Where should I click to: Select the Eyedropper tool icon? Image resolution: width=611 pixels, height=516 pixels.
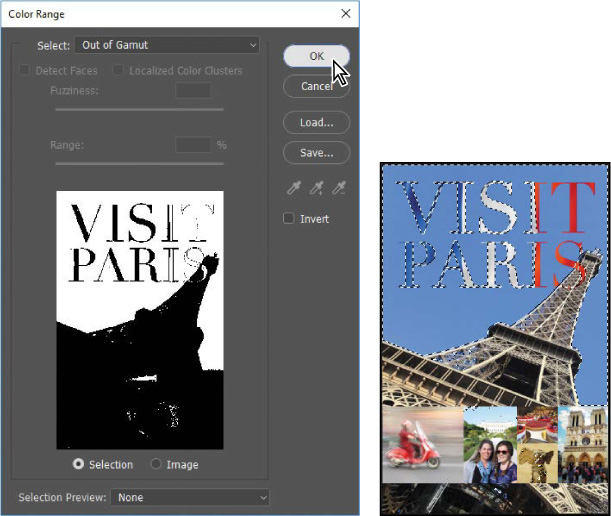click(x=294, y=188)
